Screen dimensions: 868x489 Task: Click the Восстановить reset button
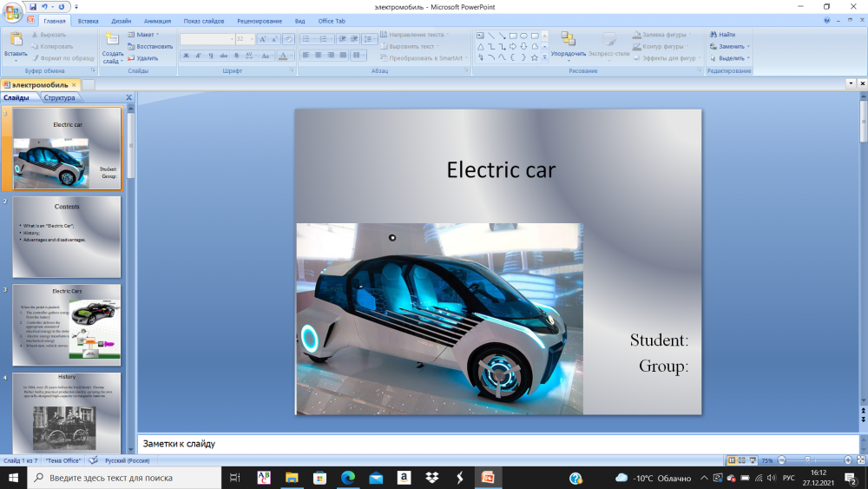pyautogui.click(x=150, y=47)
